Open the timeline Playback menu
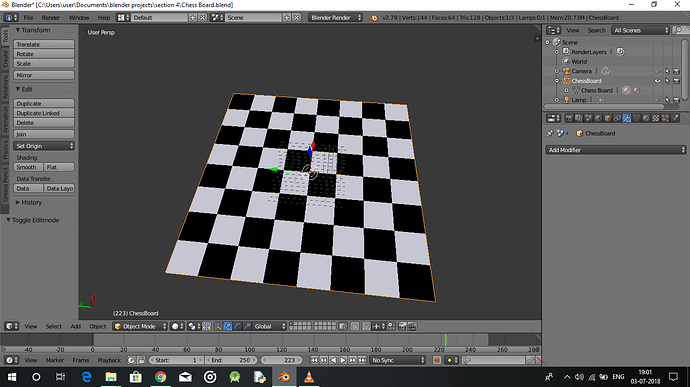Screen dimensions: 690x387 pos(109,360)
